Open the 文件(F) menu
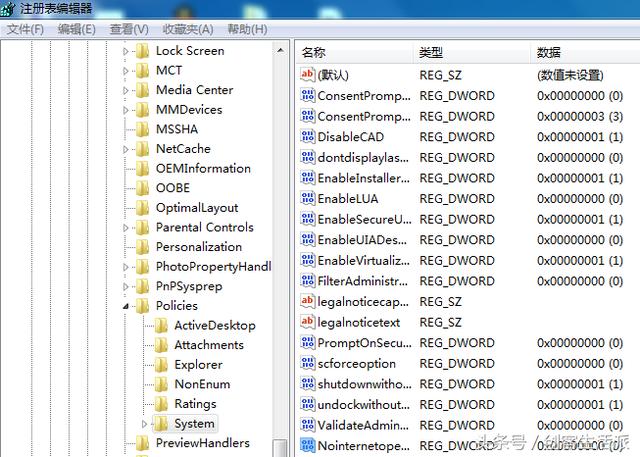The height and width of the screenshot is (457, 640). (25, 29)
